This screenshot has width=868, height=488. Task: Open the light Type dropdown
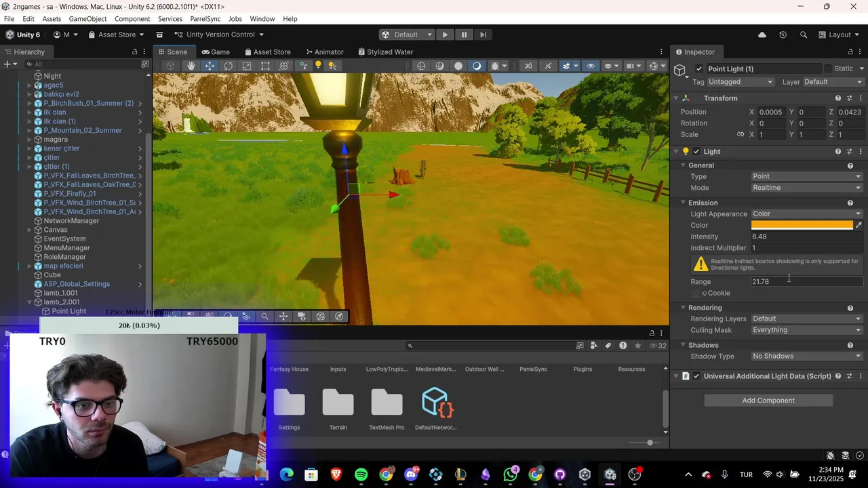pyautogui.click(x=807, y=176)
